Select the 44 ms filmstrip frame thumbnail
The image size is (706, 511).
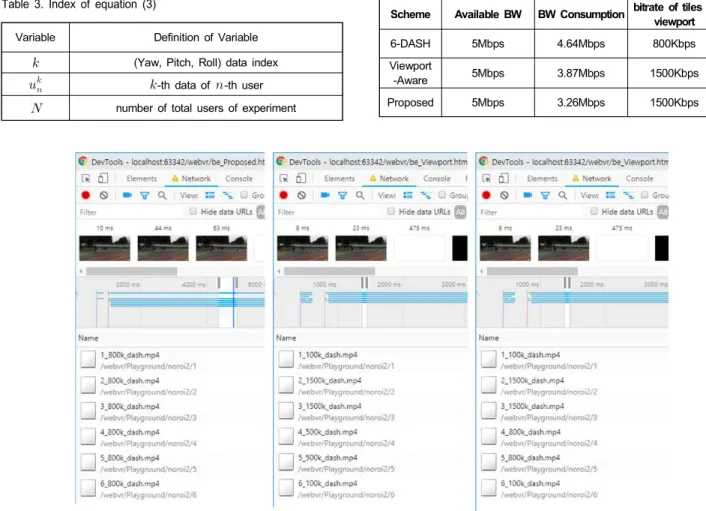pyautogui.click(x=163, y=248)
